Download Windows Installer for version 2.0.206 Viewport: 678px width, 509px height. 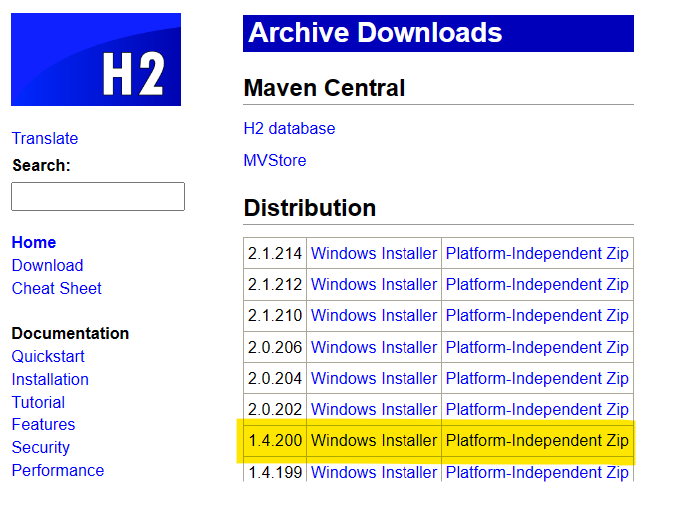374,347
